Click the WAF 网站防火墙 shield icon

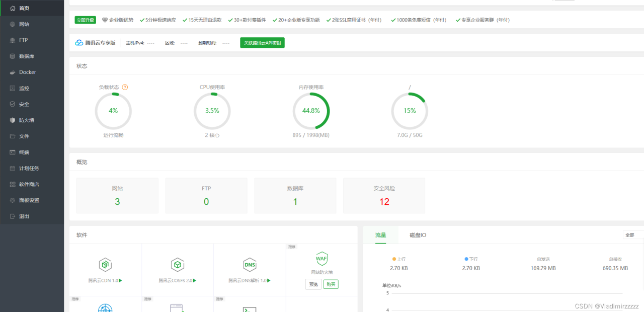321,258
